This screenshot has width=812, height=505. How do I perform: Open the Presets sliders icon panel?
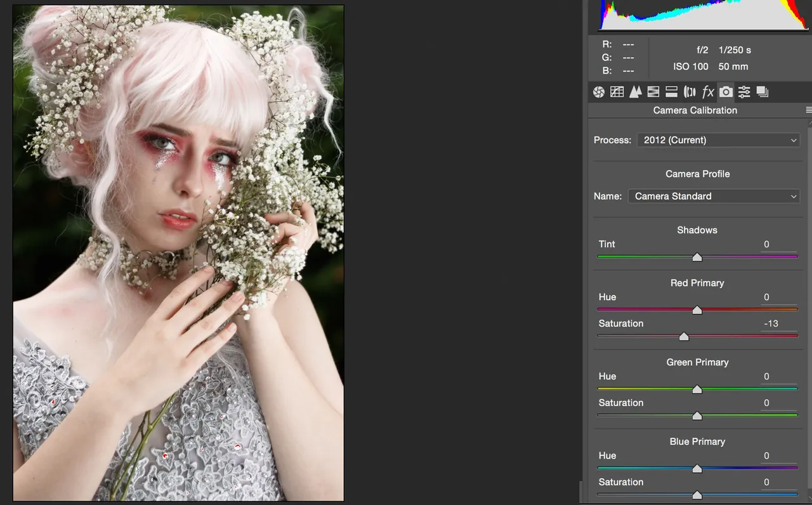point(744,92)
